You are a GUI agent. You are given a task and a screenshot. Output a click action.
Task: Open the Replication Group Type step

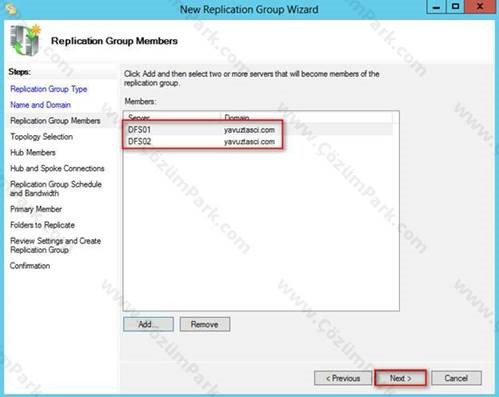(x=49, y=89)
